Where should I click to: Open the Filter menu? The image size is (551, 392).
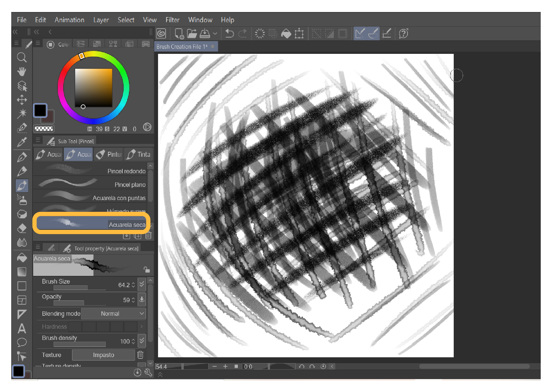(x=172, y=20)
